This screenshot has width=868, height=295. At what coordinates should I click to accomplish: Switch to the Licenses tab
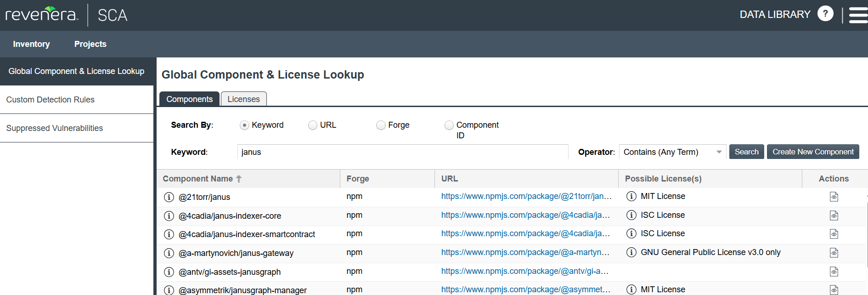[x=243, y=99]
